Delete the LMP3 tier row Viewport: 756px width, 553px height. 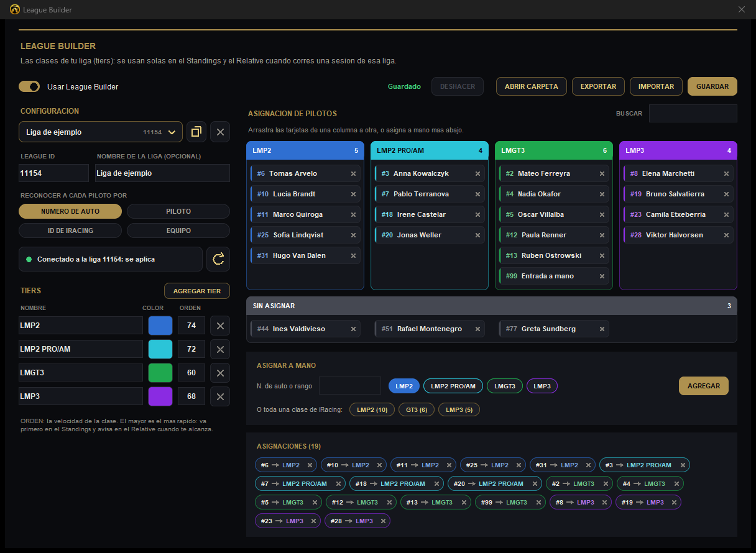(220, 396)
